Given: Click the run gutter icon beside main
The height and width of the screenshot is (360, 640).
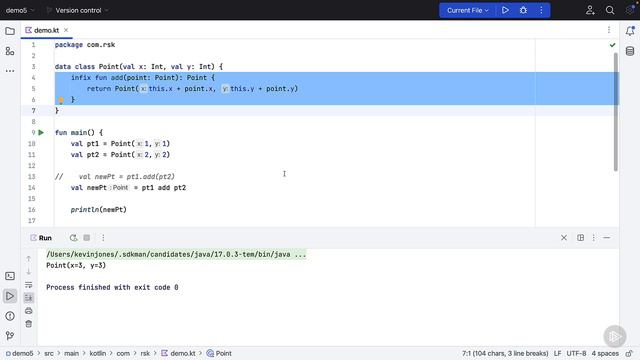Looking at the screenshot, I should 41,132.
